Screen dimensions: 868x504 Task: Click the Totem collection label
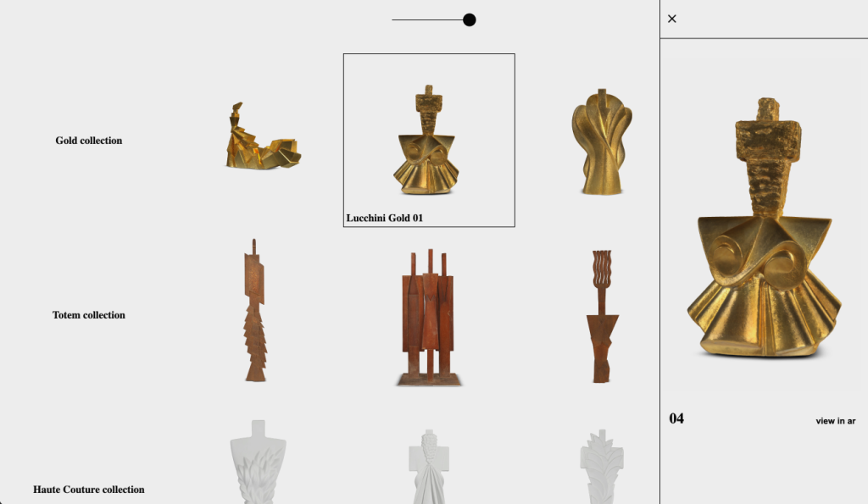[x=88, y=315]
